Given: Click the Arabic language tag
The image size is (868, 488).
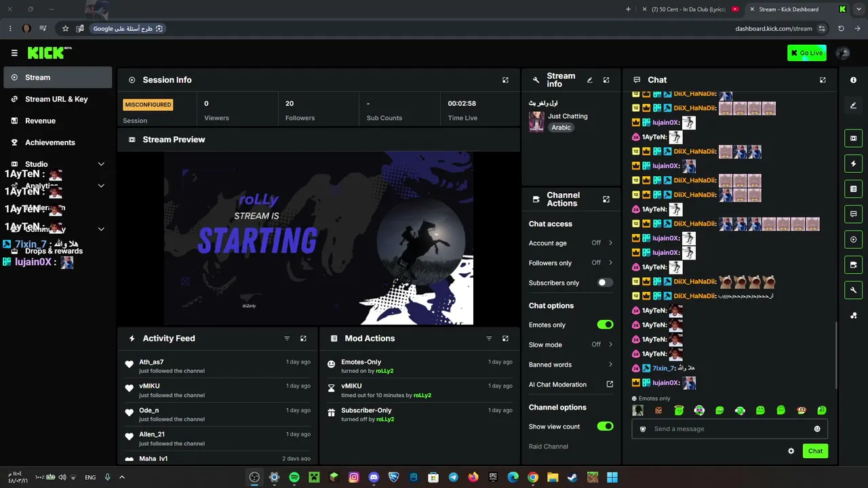Looking at the screenshot, I should point(561,127).
